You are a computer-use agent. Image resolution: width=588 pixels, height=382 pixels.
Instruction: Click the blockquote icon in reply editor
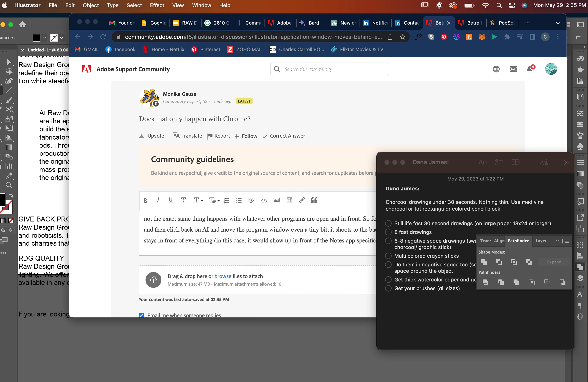point(314,200)
